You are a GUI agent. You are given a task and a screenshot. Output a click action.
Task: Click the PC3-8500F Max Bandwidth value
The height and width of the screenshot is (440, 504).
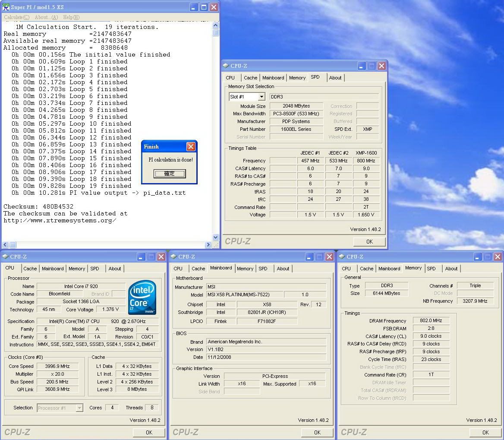click(296, 114)
